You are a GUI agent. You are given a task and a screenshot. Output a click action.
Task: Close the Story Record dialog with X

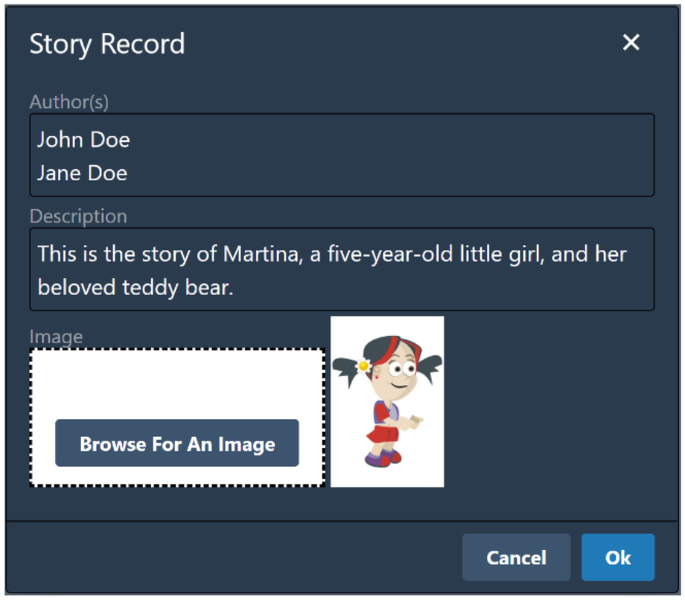(x=631, y=42)
